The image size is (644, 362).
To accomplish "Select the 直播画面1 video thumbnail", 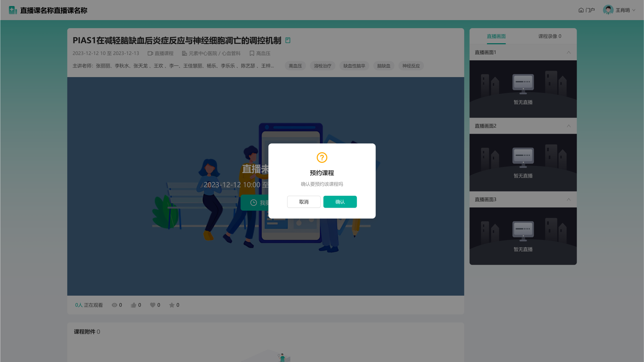I will (x=523, y=89).
